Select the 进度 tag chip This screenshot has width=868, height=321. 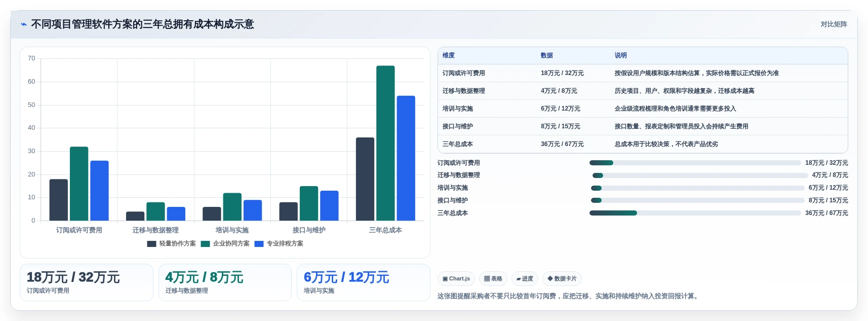[525, 278]
